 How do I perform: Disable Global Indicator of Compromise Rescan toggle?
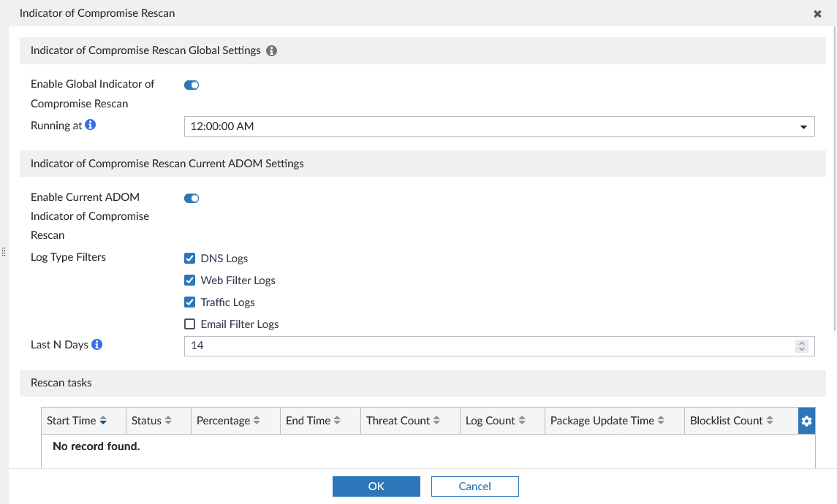(192, 85)
